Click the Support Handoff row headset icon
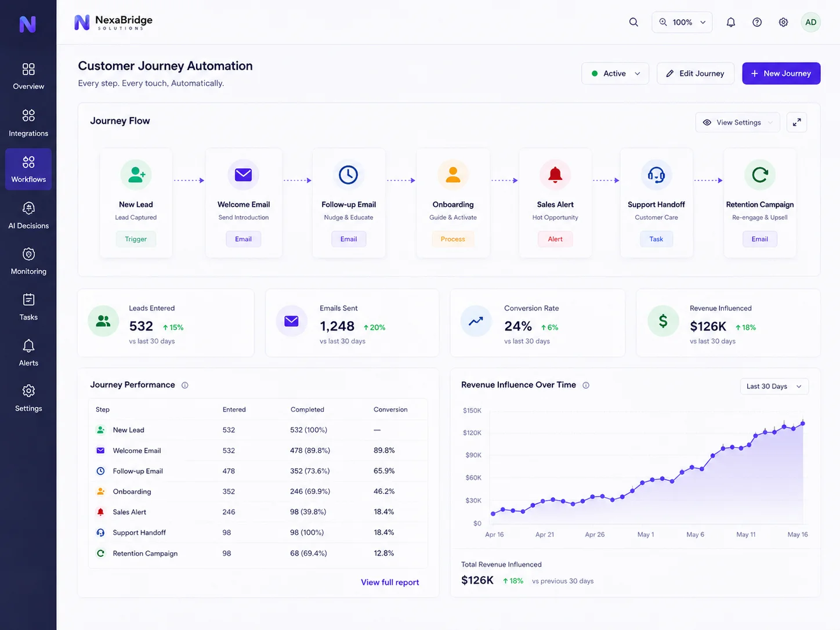Image resolution: width=840 pixels, height=630 pixels. pos(100,533)
